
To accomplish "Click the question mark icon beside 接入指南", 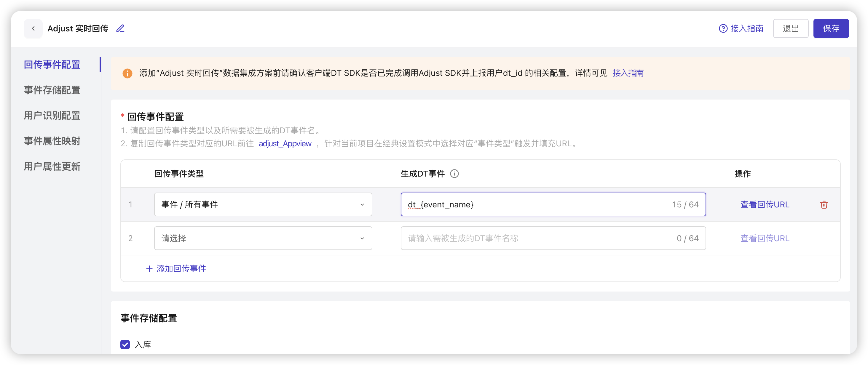I will click(723, 28).
